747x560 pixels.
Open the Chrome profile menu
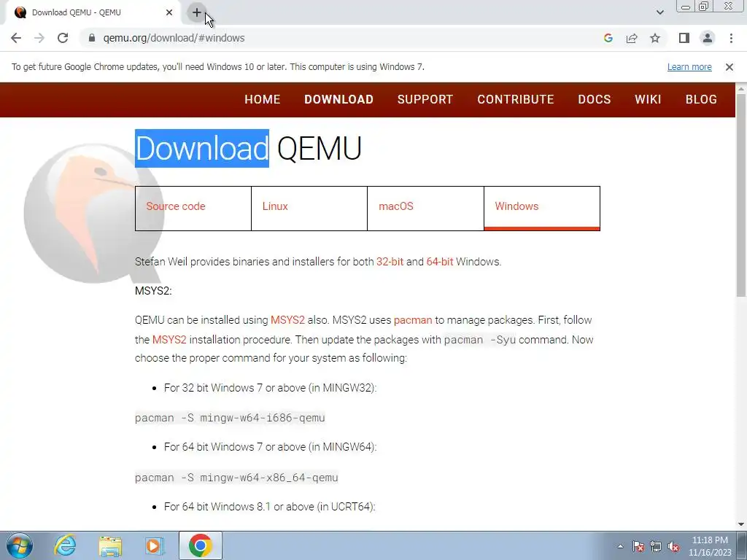tap(708, 38)
